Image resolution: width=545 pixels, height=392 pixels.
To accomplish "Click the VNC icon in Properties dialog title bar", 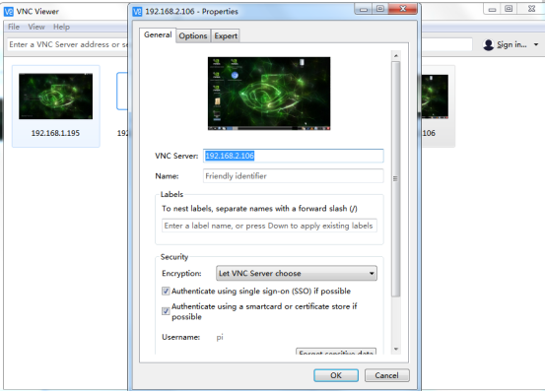I will [137, 12].
